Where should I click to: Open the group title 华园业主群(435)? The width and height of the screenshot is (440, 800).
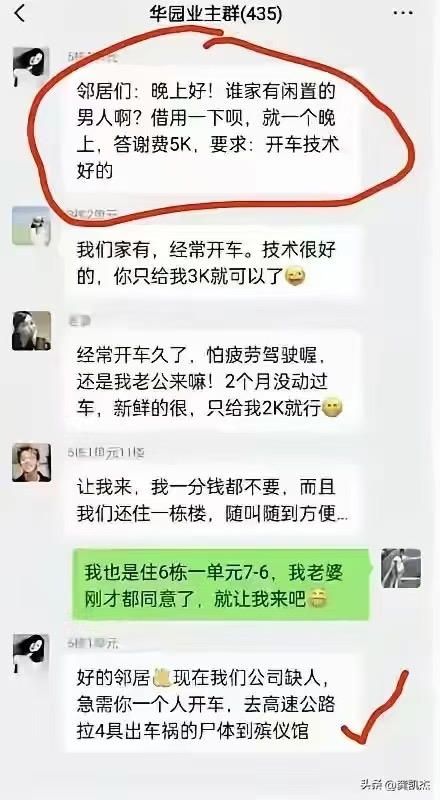click(215, 14)
